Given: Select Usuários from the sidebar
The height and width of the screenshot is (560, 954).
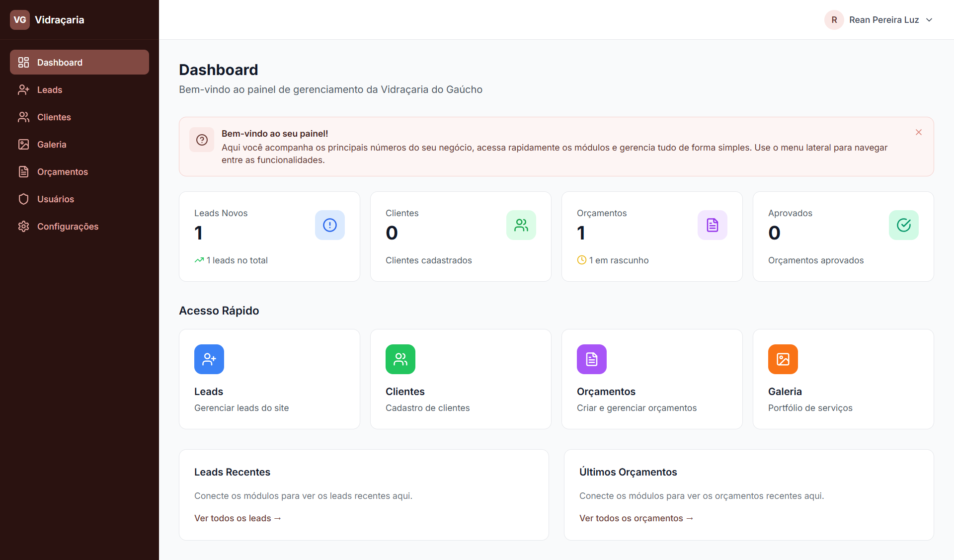Looking at the screenshot, I should (x=55, y=199).
